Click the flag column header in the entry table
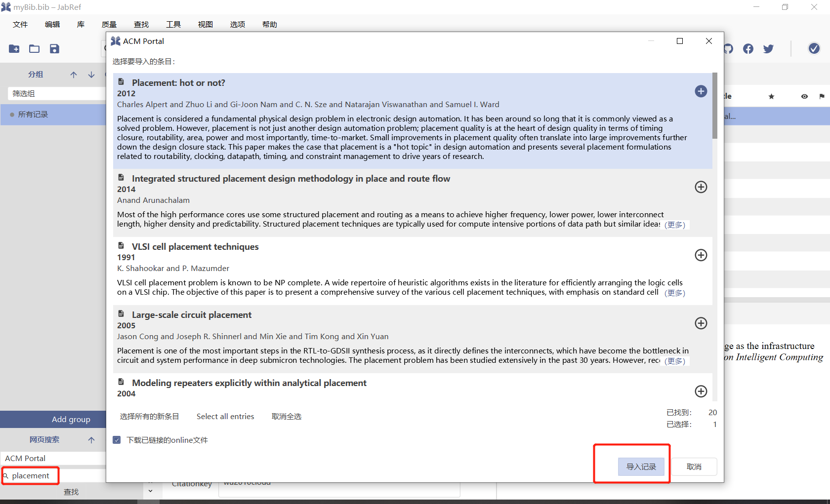830x504 pixels. point(822,96)
